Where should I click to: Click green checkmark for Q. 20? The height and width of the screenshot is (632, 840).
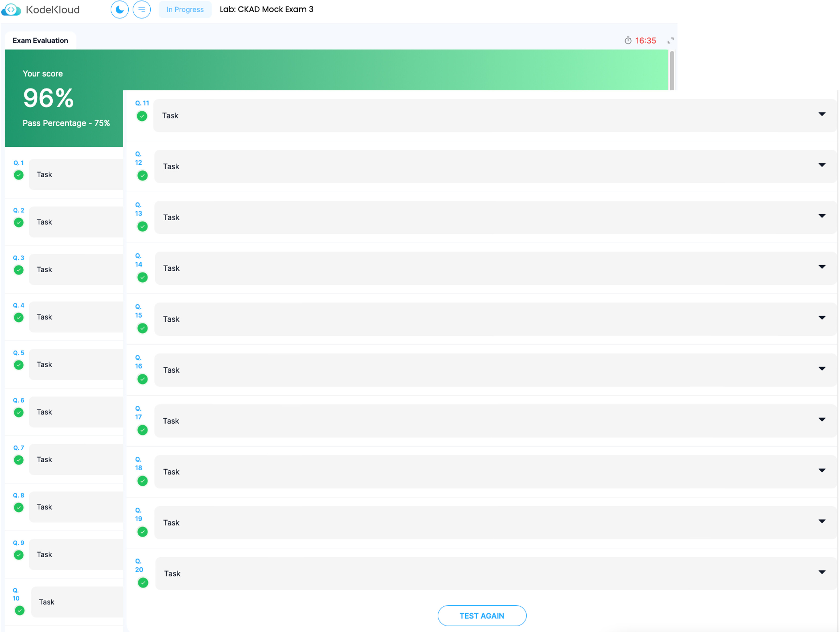(x=143, y=583)
